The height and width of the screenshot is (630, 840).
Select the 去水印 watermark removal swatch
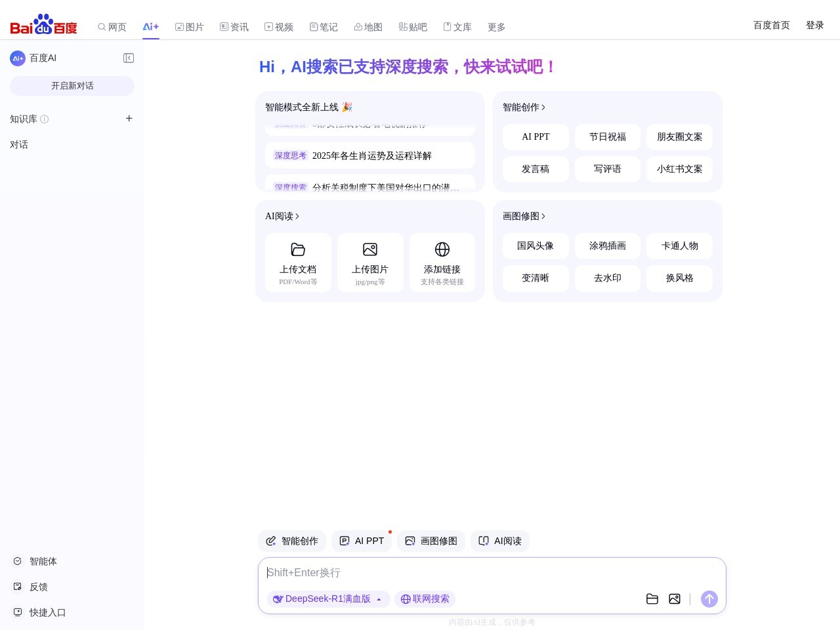click(607, 278)
